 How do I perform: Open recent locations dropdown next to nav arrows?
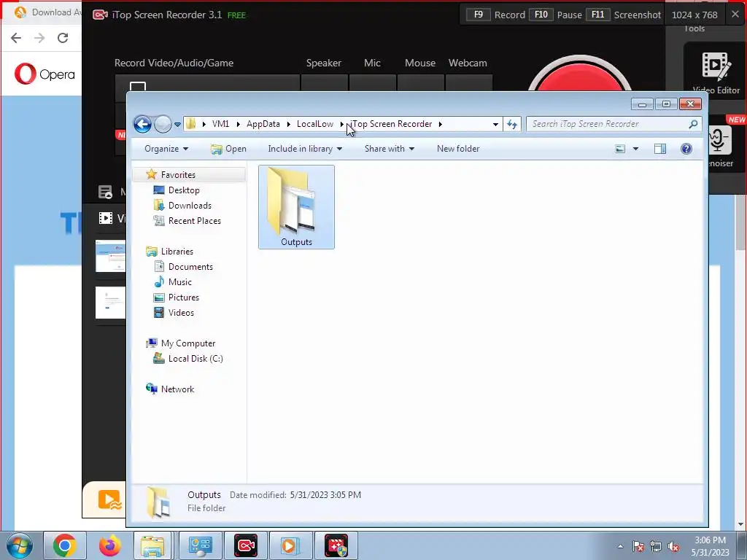(177, 124)
